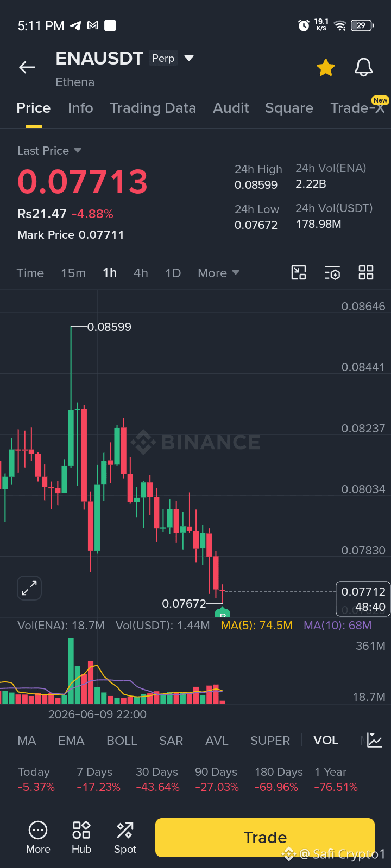This screenshot has width=391, height=868.
Task: Toggle the EMA indicator
Action: click(71, 741)
